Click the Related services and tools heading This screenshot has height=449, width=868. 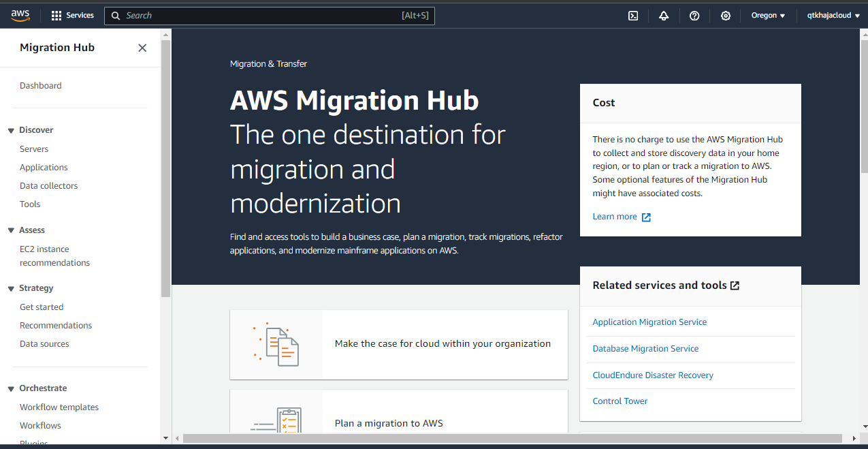click(x=660, y=285)
